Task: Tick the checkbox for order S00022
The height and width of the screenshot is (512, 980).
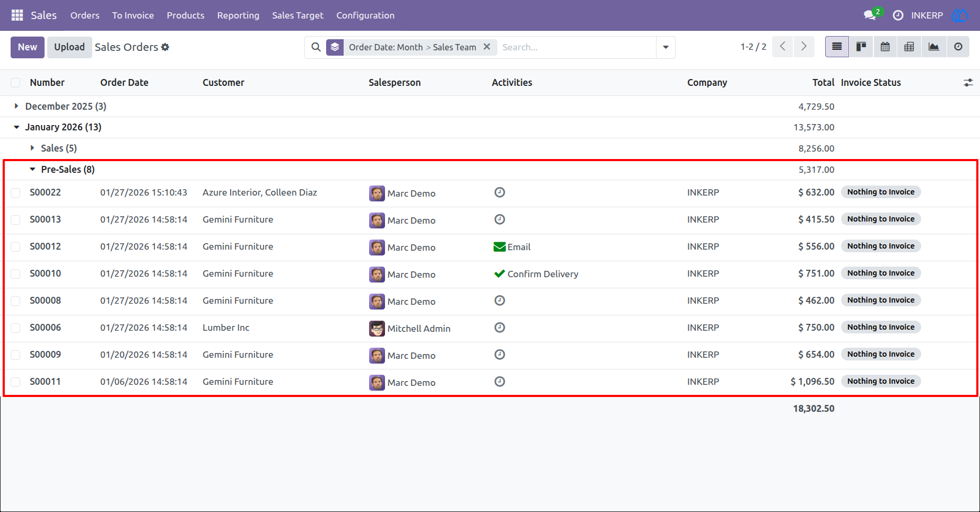Action: 15,193
